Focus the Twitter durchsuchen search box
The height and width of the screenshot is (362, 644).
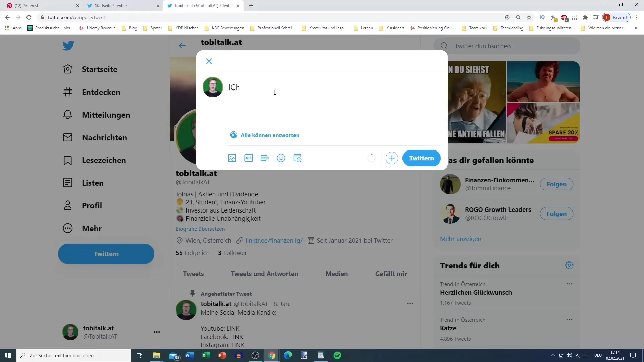(x=506, y=46)
